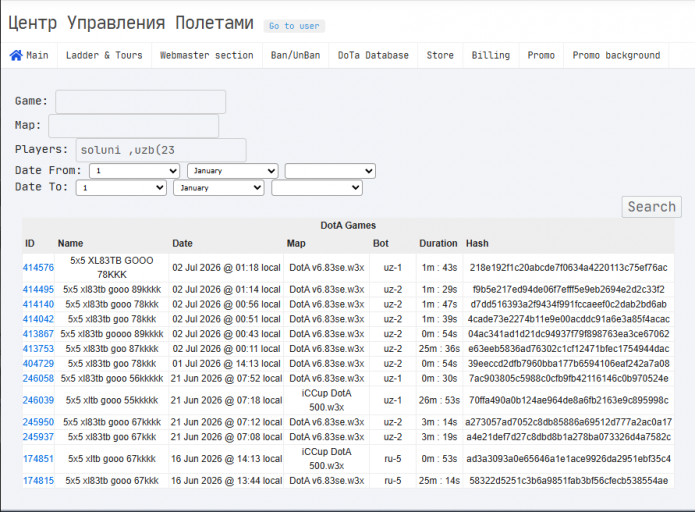Image resolution: width=695 pixels, height=512 pixels.
Task: Open the Date From month dropdown
Action: [233, 171]
